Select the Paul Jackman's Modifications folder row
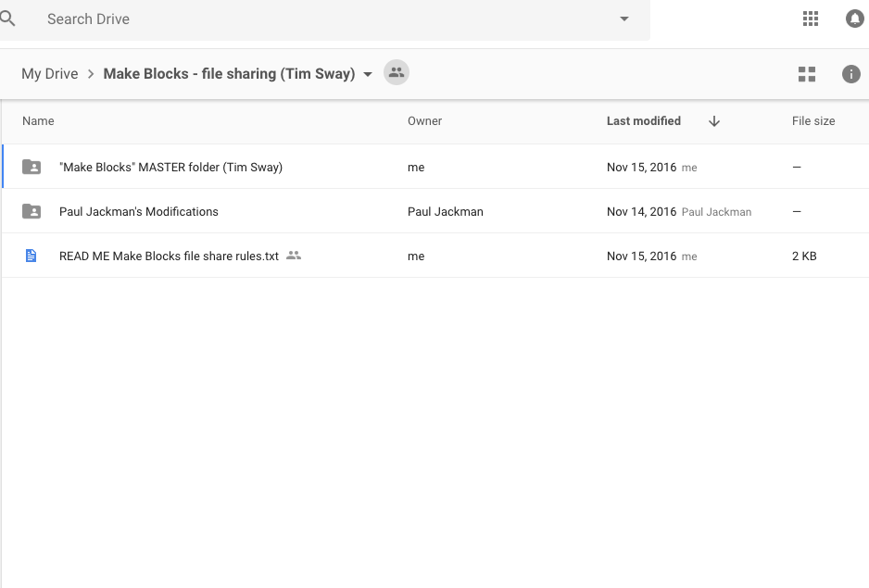 tap(139, 211)
